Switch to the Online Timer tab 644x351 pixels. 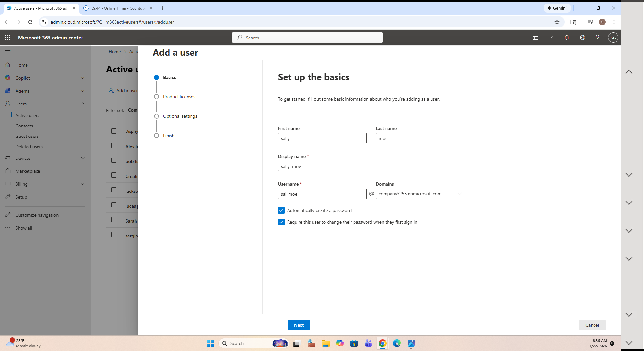[117, 8]
